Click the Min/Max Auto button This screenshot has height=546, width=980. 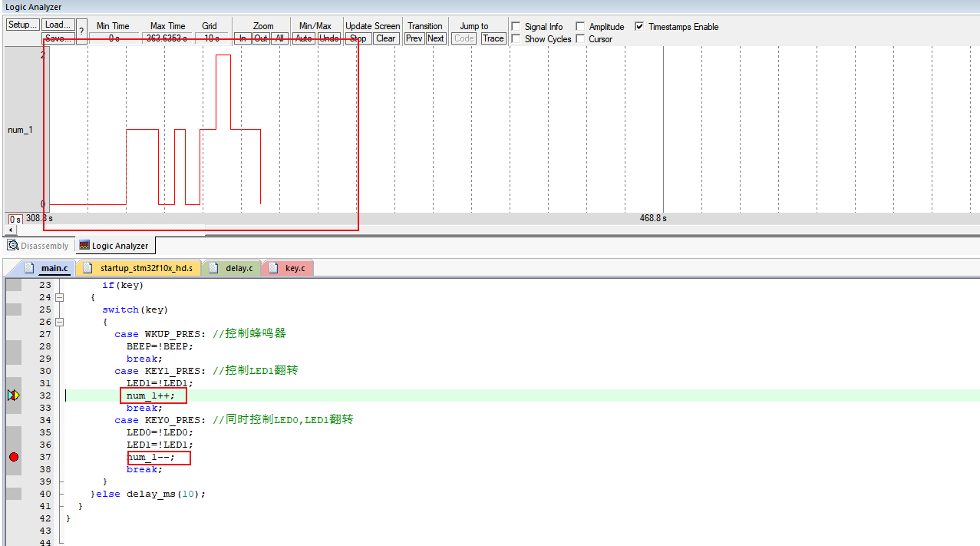(x=304, y=38)
